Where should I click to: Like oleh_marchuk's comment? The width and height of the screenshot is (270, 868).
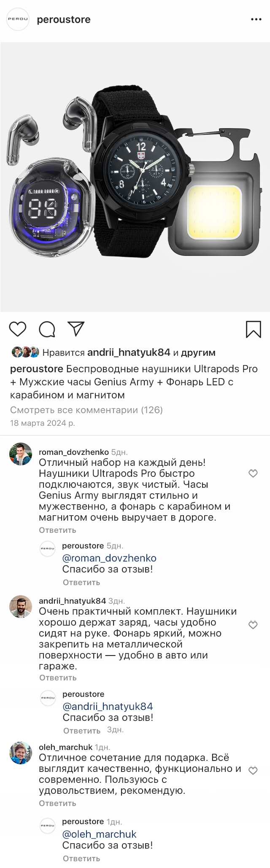click(253, 771)
